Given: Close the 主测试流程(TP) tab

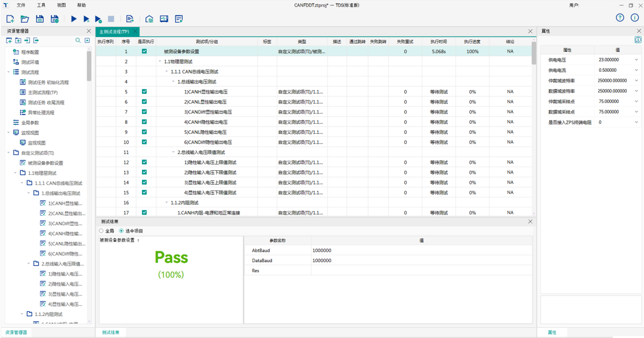Looking at the screenshot, I should [135, 32].
